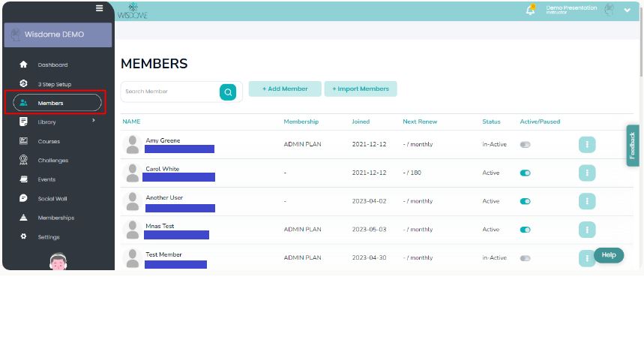The height and width of the screenshot is (358, 644).
Task: Open the notifications bell
Action: (x=531, y=10)
